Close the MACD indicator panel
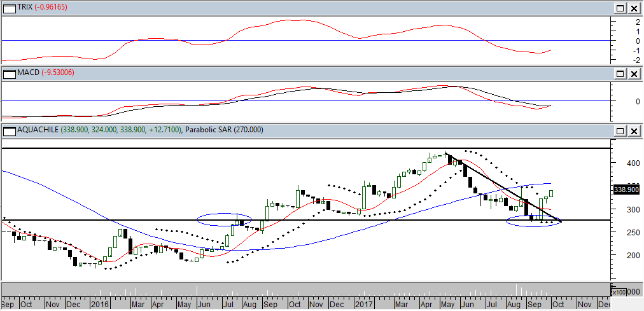The width and height of the screenshot is (644, 311). pos(634,74)
